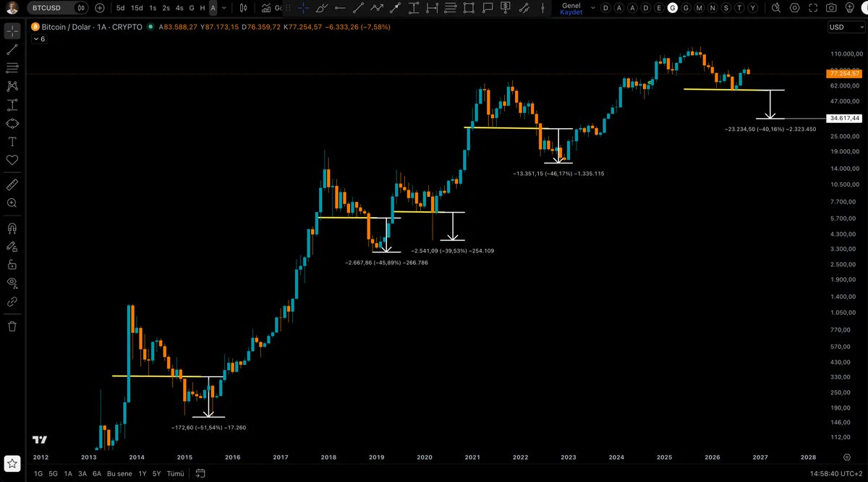The height and width of the screenshot is (482, 868).
Task: Select the 6A range at bottom
Action: pyautogui.click(x=97, y=473)
